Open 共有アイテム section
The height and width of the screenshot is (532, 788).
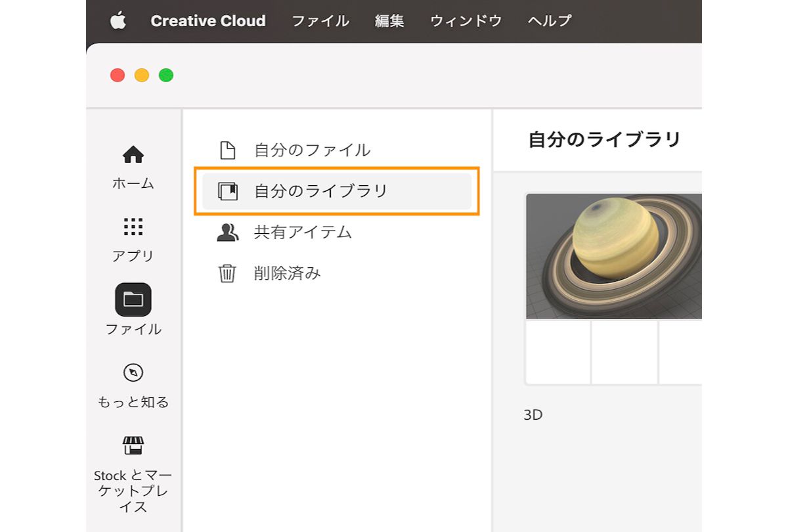(x=302, y=232)
